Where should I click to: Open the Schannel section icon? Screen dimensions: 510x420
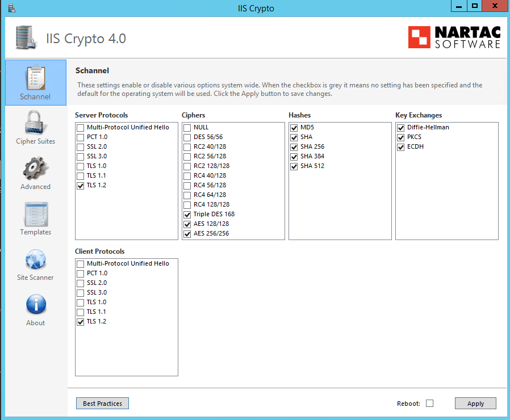(x=36, y=78)
